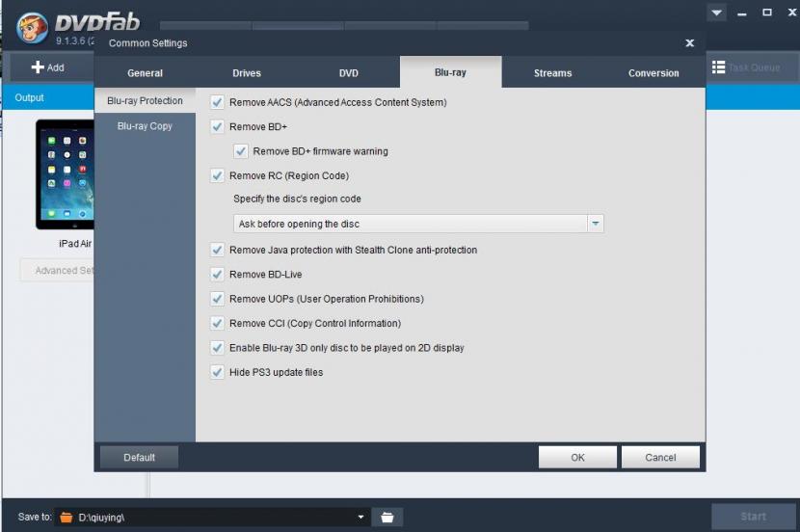The image size is (800, 532).
Task: Select the iPad Air device thumbnail
Action: [x=66, y=174]
